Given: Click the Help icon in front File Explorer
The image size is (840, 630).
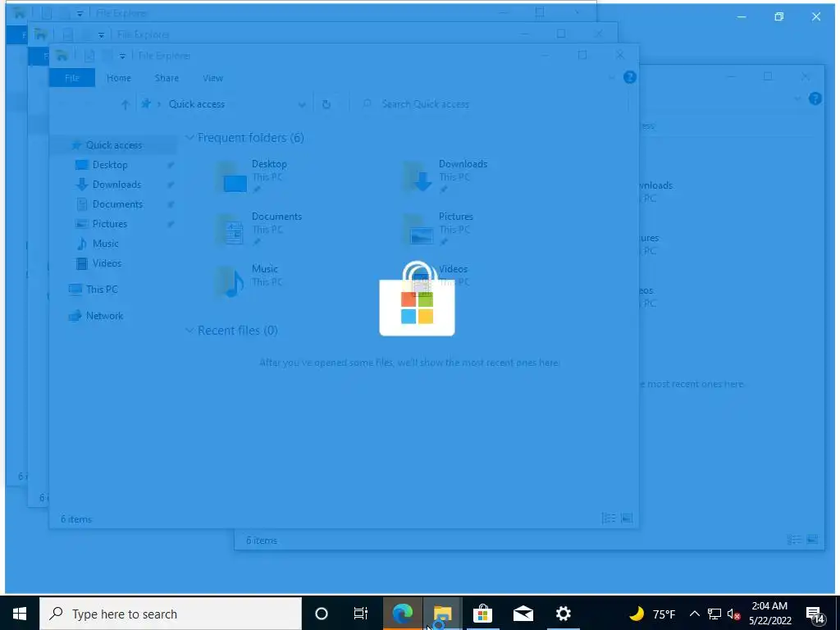Looking at the screenshot, I should tap(629, 77).
